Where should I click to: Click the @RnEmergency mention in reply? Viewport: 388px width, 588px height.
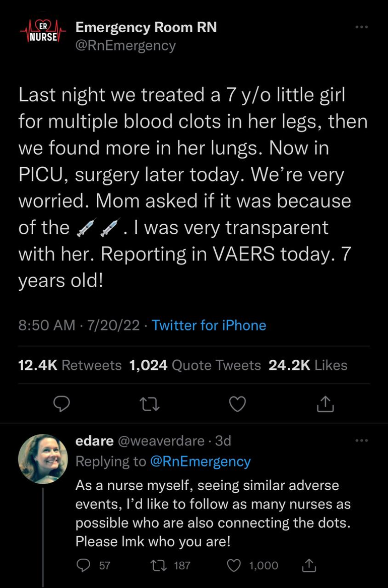click(x=200, y=462)
